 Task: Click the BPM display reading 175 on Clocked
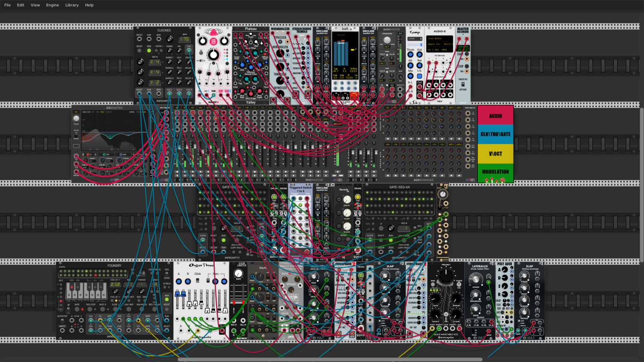point(184,39)
